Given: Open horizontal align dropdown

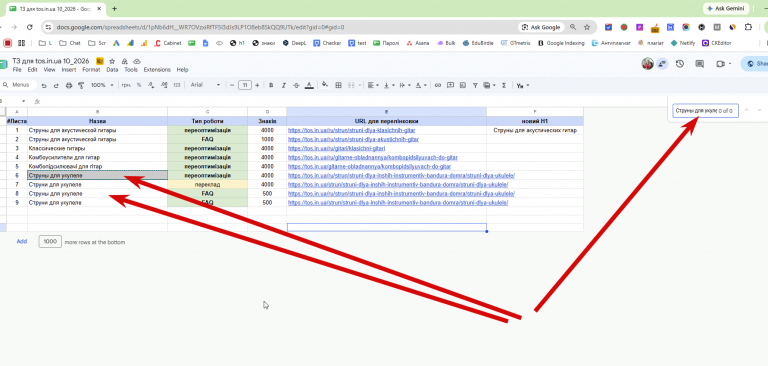Looking at the screenshot, I should tap(373, 85).
